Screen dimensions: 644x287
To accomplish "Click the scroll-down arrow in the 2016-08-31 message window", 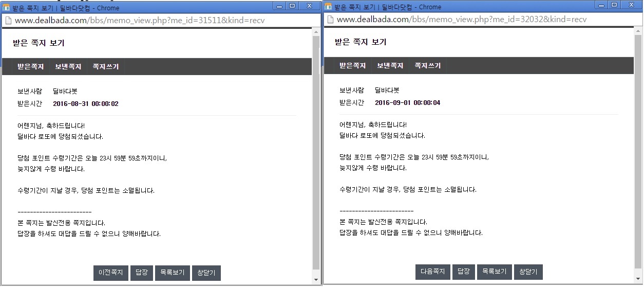I will (x=316, y=280).
